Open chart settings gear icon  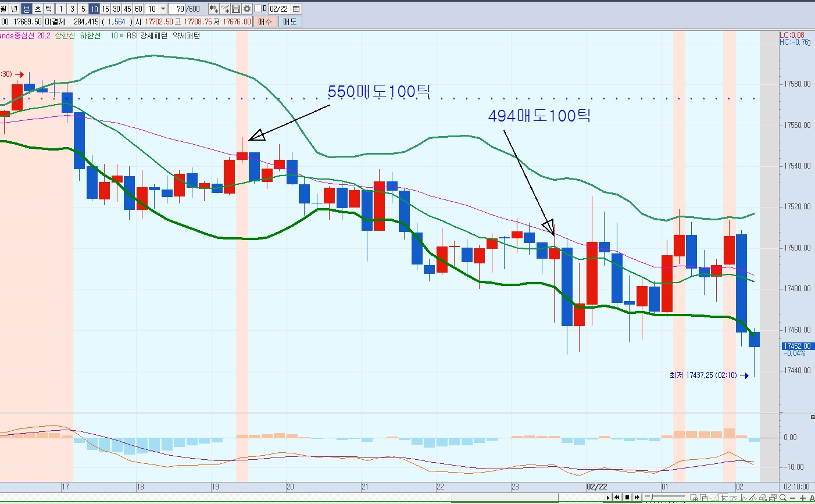click(247, 9)
